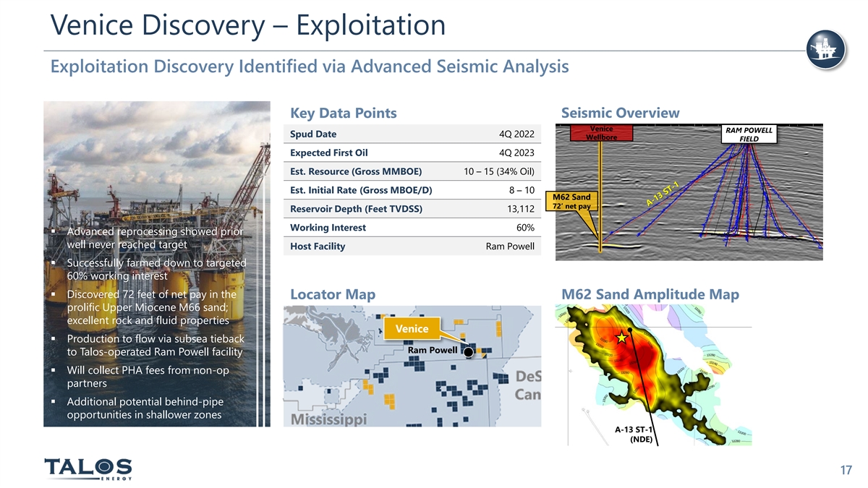This screenshot has width=868, height=488.
Task: Click the oil rig logo icon
Action: tap(826, 51)
